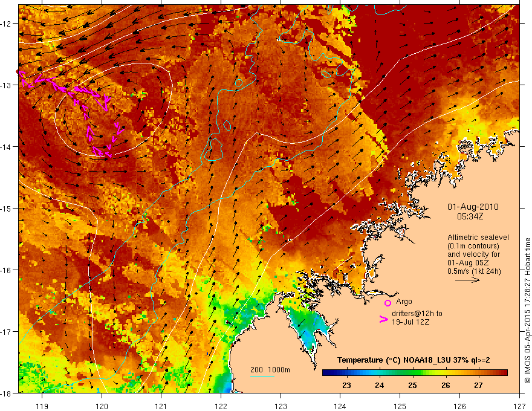Click the 'Argo' legend label
532x411 pixels.
(404, 302)
